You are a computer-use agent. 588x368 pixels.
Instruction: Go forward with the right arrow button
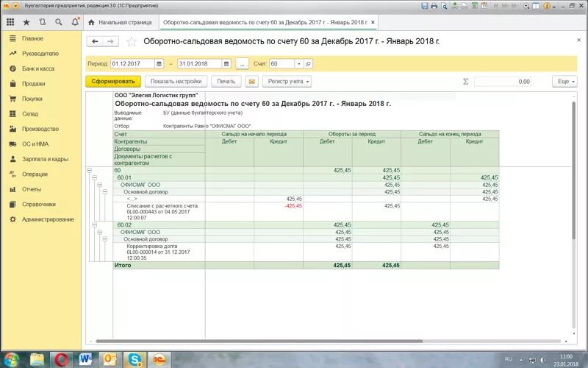click(111, 41)
